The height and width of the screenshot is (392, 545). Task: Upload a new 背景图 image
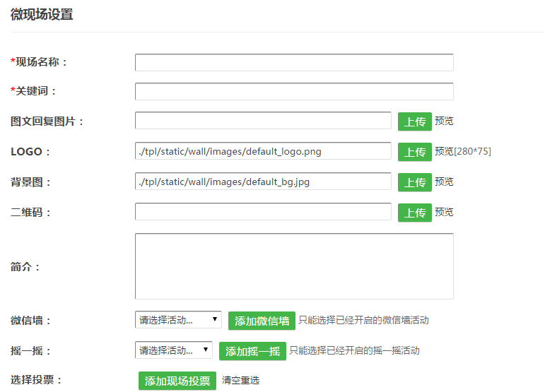414,182
